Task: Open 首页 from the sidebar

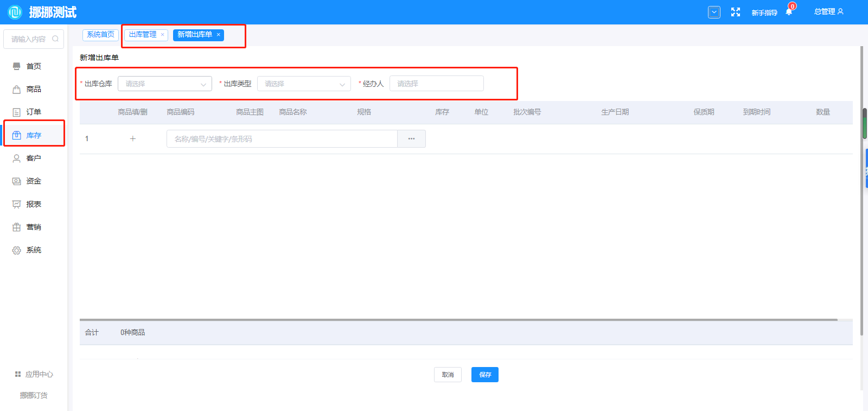Action: tap(34, 66)
